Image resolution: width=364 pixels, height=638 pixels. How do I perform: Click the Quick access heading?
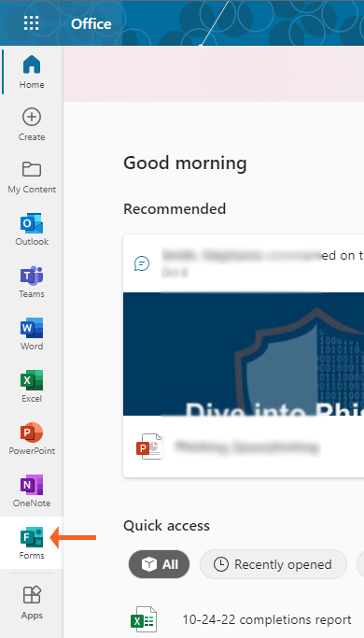click(167, 526)
